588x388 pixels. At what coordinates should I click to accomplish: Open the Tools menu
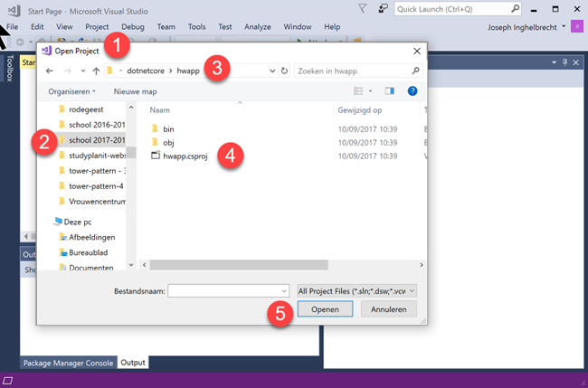pos(196,27)
